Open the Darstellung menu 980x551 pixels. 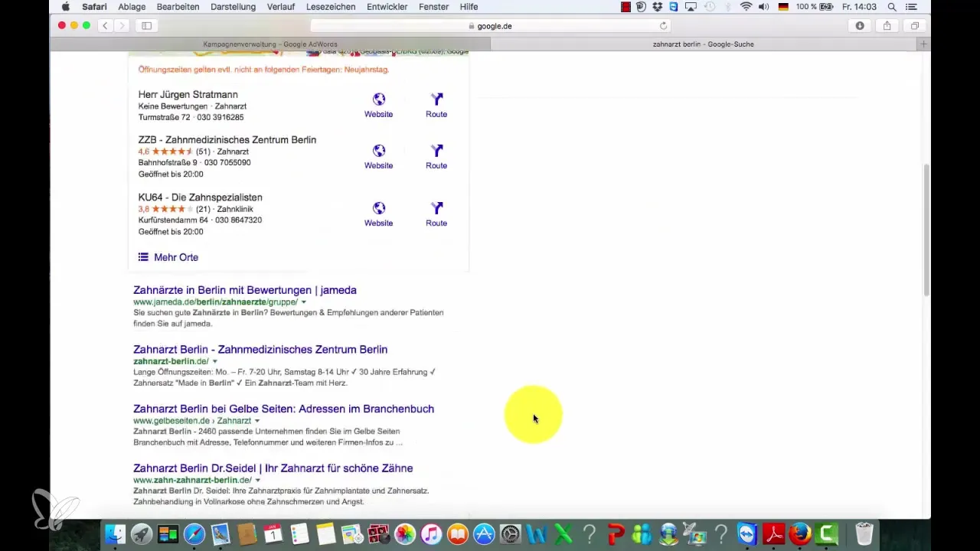pyautogui.click(x=232, y=7)
